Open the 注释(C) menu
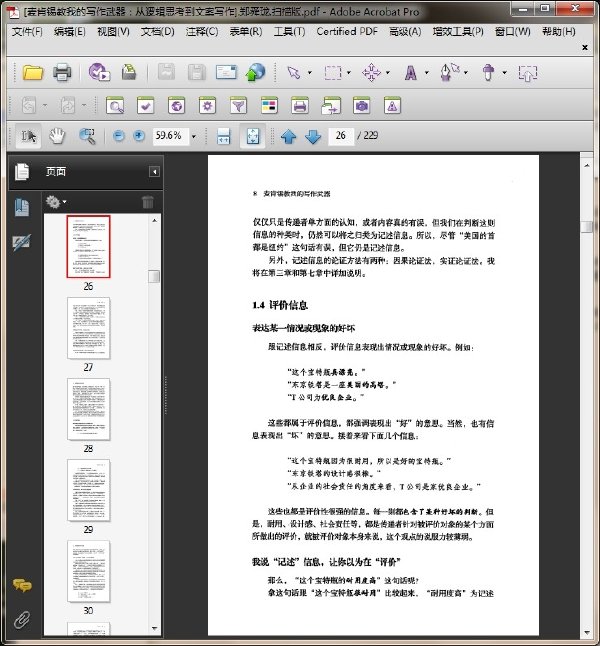 [202, 32]
